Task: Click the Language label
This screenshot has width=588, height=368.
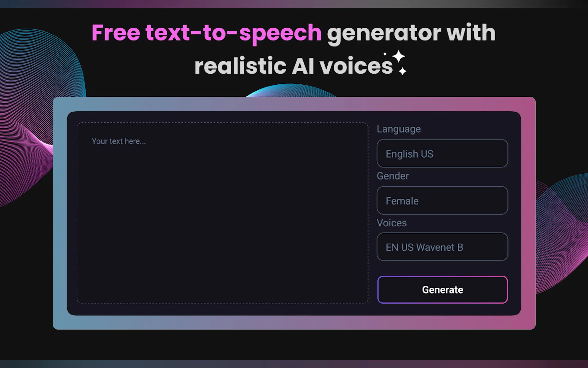Action: pyautogui.click(x=398, y=129)
